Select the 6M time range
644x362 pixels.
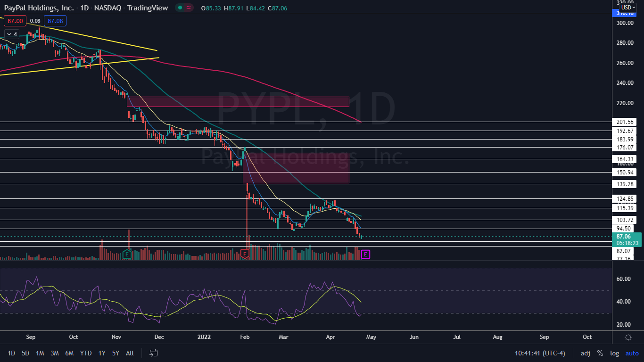point(69,353)
